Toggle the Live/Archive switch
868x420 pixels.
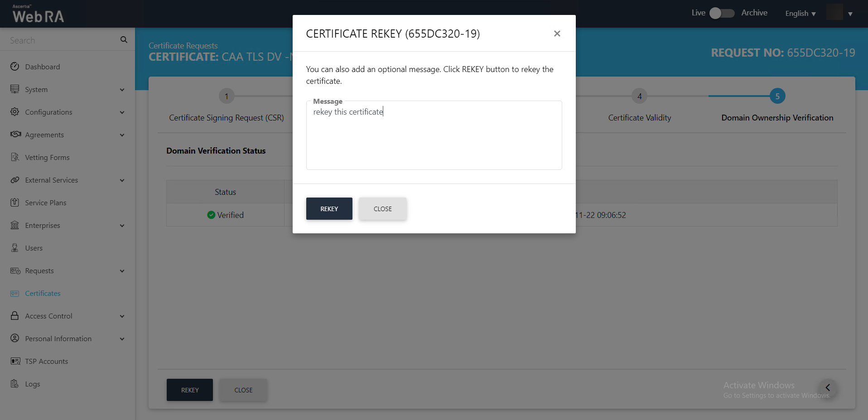pyautogui.click(x=722, y=13)
